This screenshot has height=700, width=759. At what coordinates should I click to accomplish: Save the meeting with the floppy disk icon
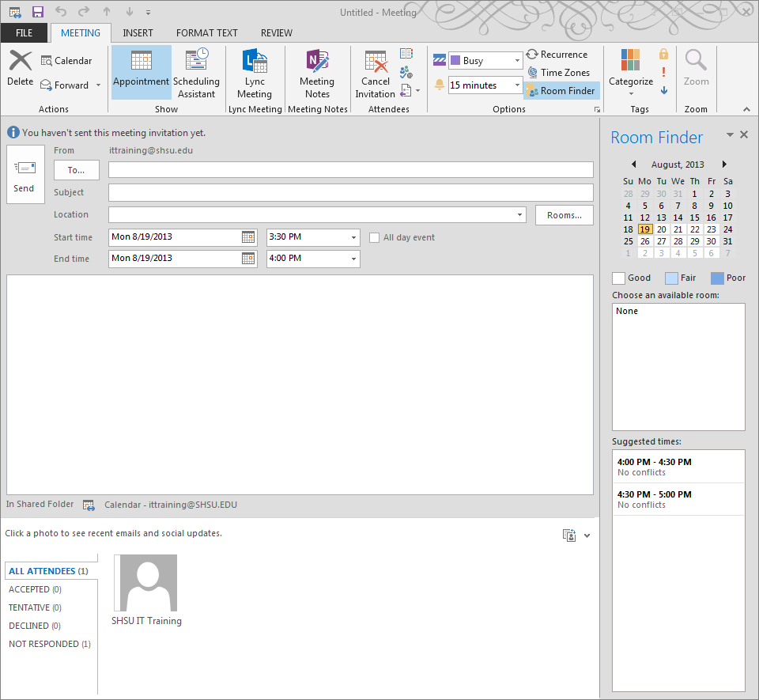[37, 12]
